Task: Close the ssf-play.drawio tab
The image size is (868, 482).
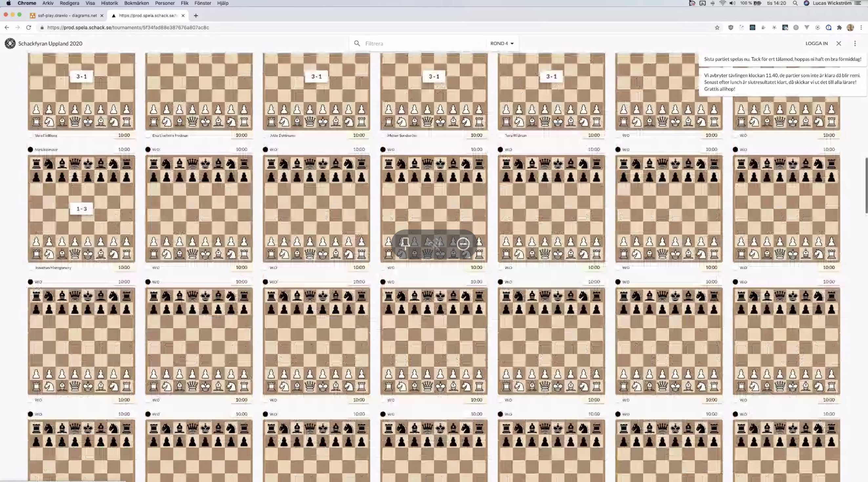Action: click(x=102, y=15)
